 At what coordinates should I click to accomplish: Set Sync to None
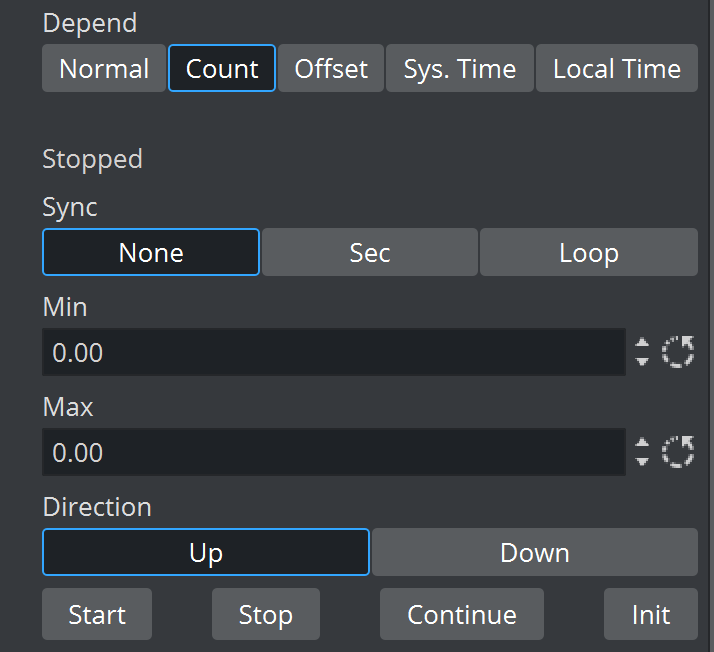(151, 253)
